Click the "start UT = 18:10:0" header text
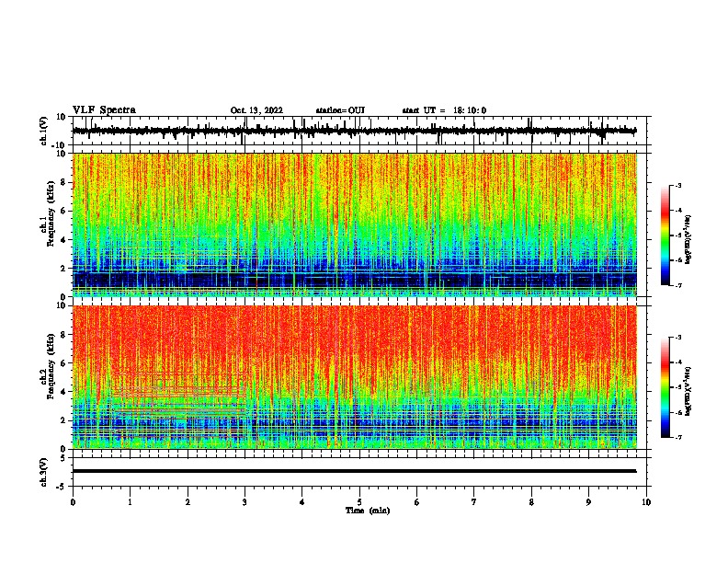Screen dimensions: 728x563 coord(444,110)
